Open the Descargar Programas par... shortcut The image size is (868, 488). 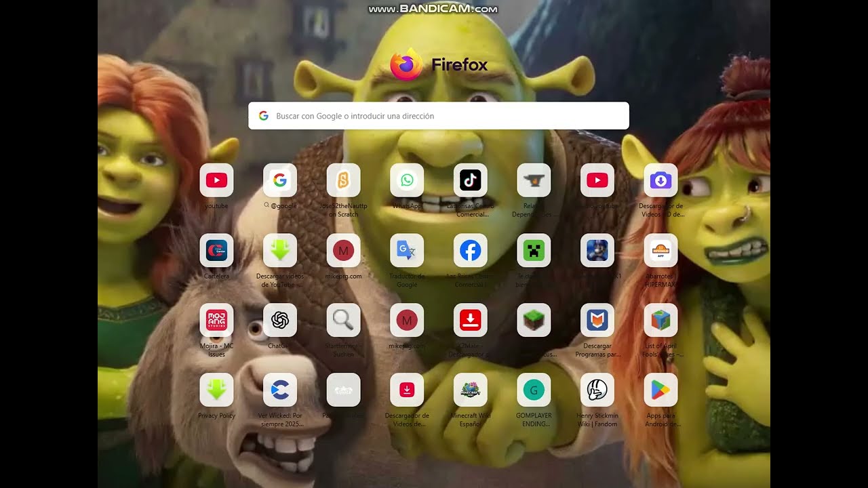coord(597,320)
